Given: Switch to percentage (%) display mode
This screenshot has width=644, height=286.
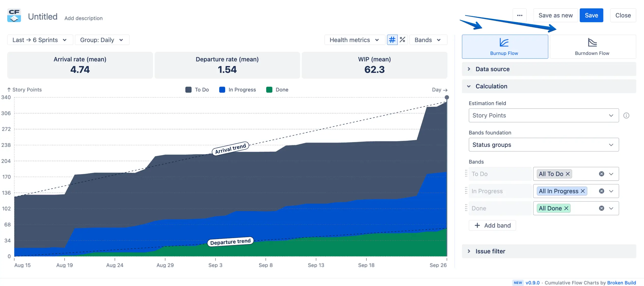Looking at the screenshot, I should (x=402, y=40).
